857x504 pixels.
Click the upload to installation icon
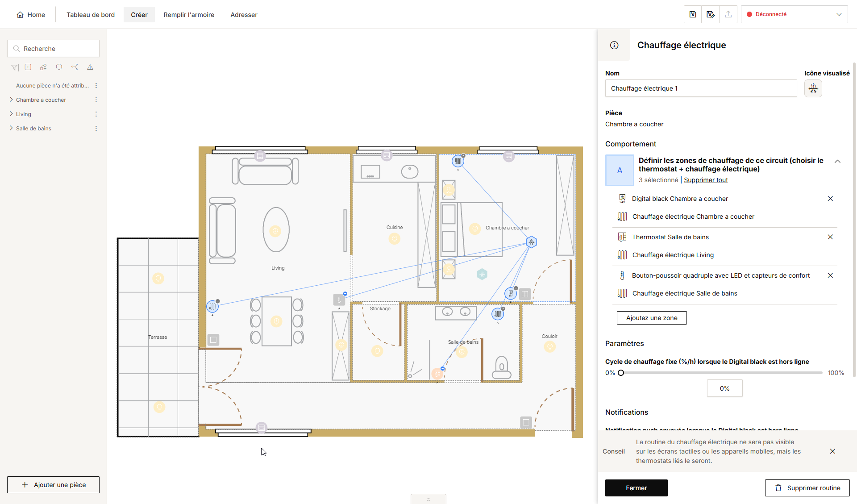tap(728, 14)
